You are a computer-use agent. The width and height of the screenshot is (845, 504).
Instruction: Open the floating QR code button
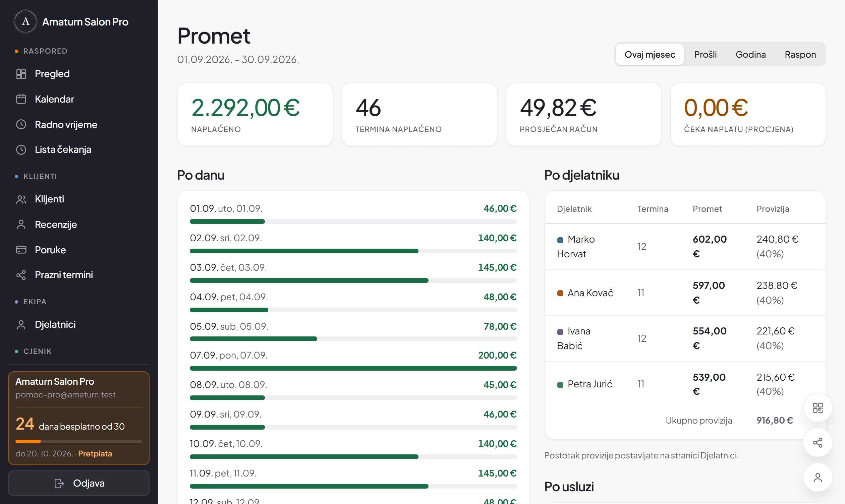click(818, 407)
